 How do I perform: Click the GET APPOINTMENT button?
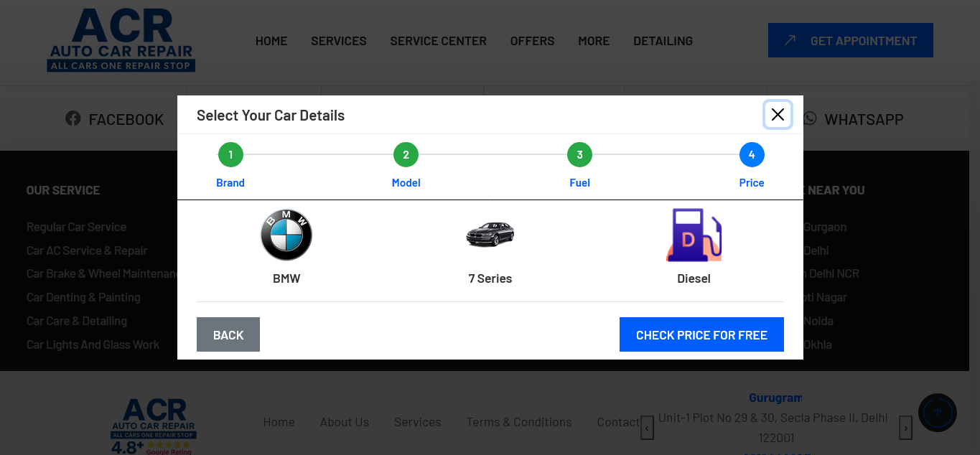coord(850,41)
